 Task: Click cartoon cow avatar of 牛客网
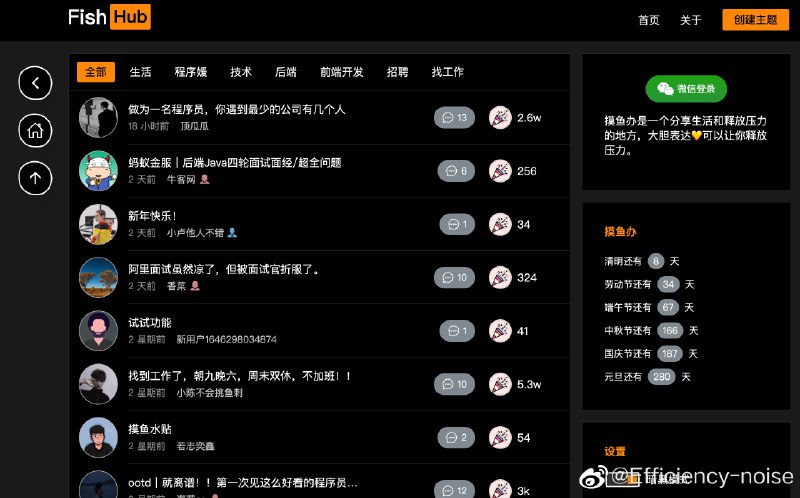[x=98, y=170]
